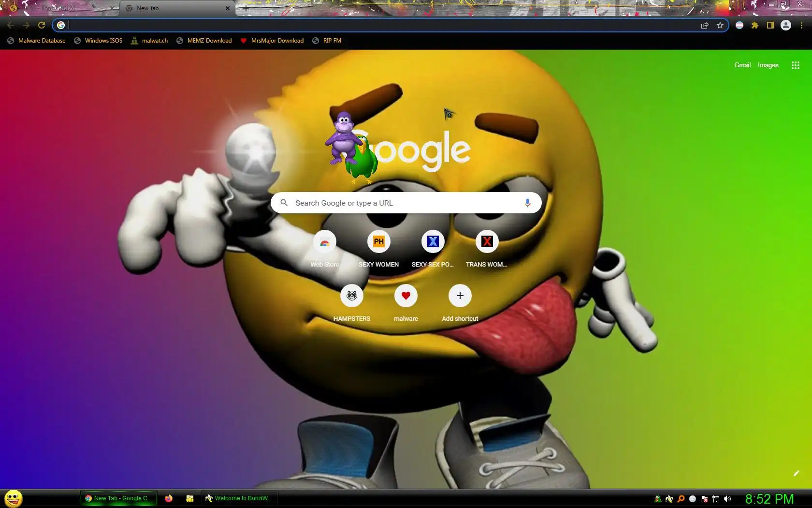Open the Chrome profile avatar

click(x=786, y=25)
